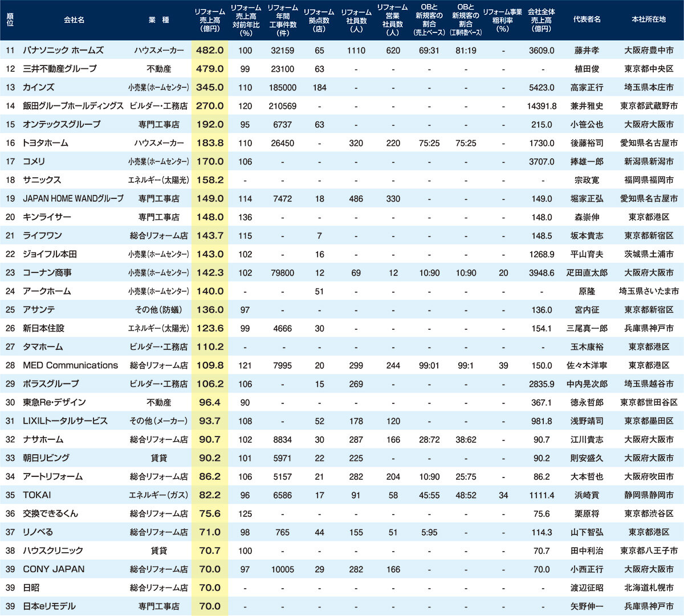Select headquarters 福岡県福岡市
Viewport: 684px width, 616px height.
(x=649, y=180)
